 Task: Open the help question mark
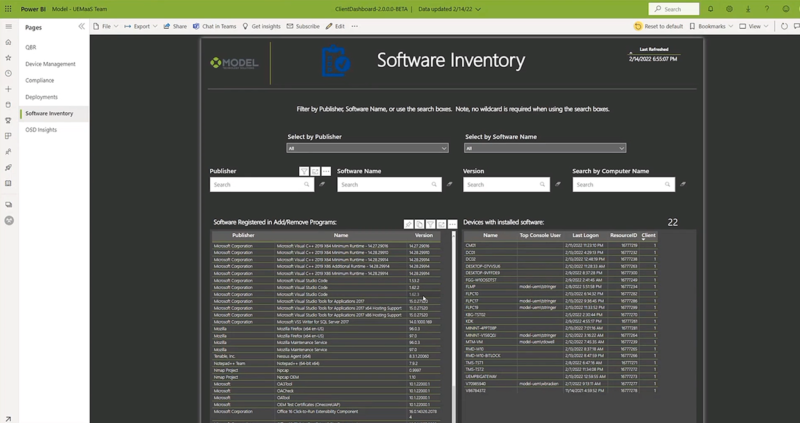767,9
